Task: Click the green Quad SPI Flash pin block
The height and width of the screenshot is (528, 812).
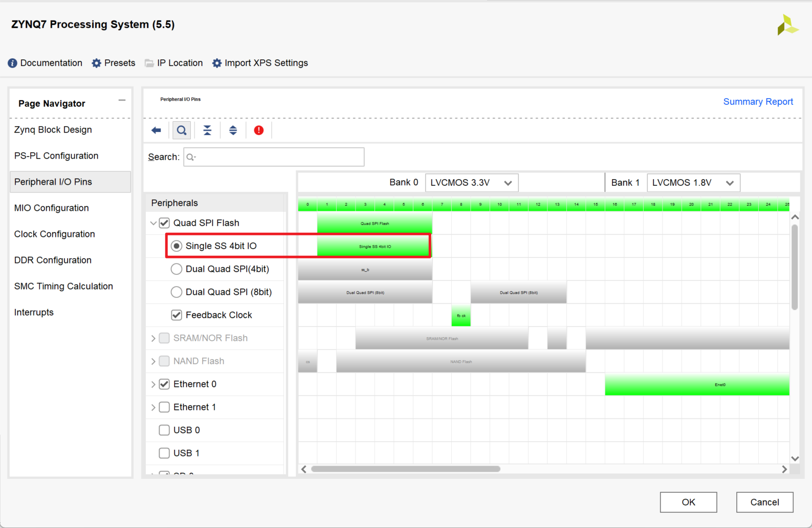Action: click(375, 223)
